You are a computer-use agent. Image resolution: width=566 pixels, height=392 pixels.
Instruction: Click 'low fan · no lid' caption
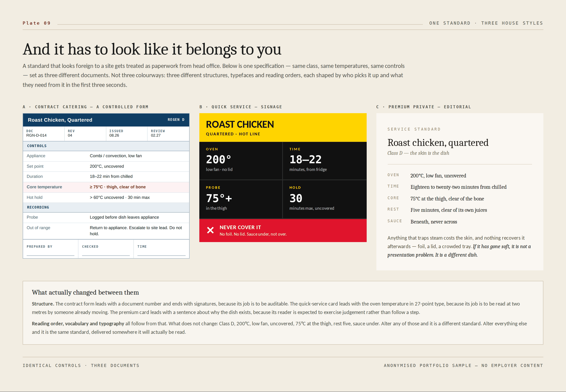coord(219,170)
